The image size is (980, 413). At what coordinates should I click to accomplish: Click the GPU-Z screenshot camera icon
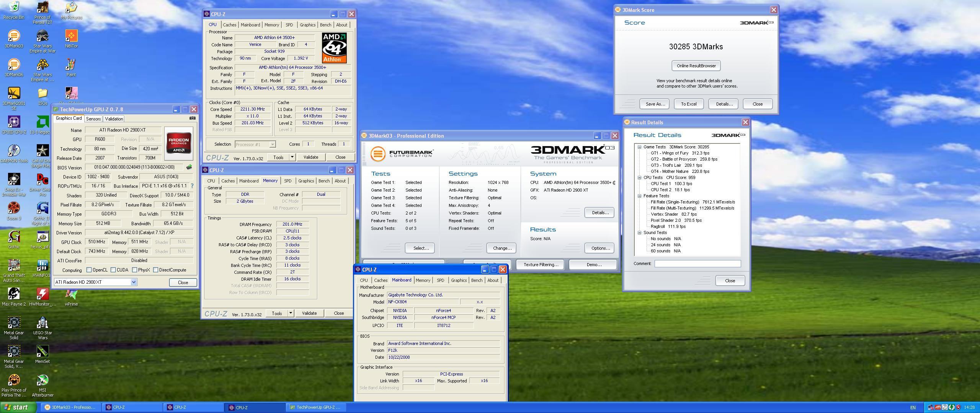[193, 118]
